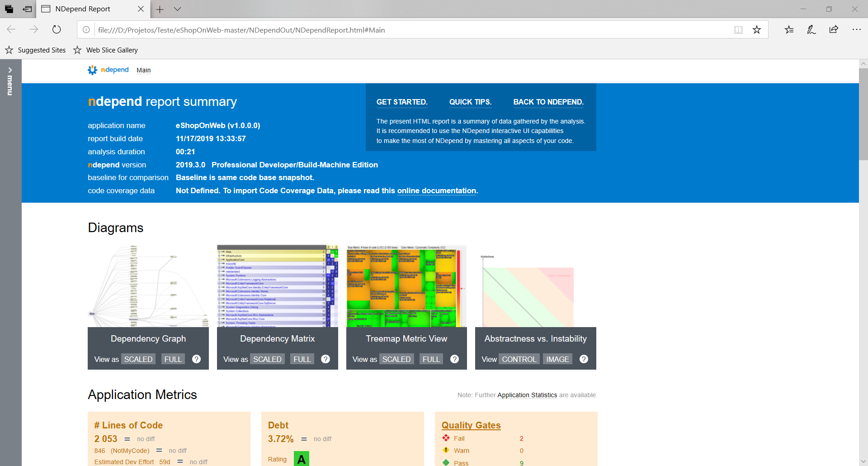
Task: Add page to favorites star icon
Action: (x=757, y=30)
